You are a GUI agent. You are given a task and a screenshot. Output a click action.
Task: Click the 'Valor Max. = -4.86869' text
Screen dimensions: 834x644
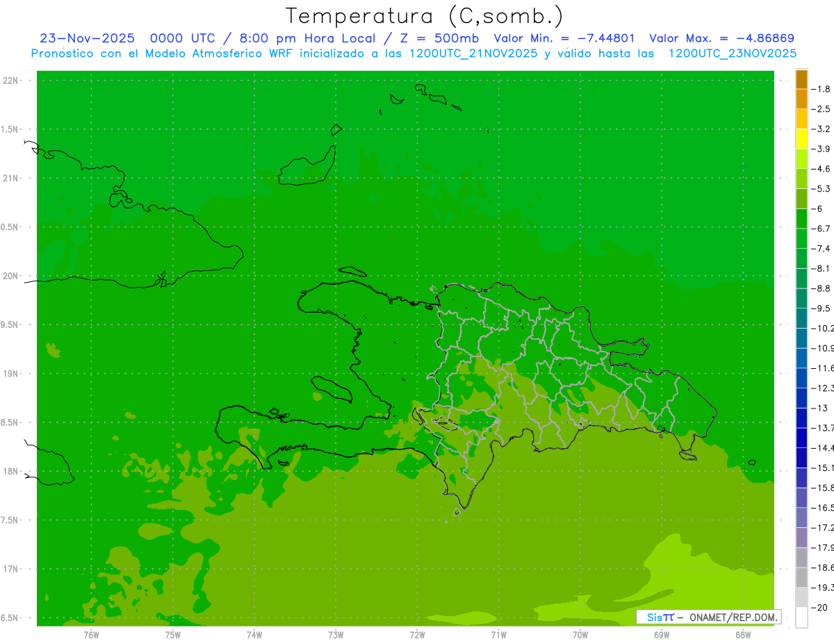[721, 38]
